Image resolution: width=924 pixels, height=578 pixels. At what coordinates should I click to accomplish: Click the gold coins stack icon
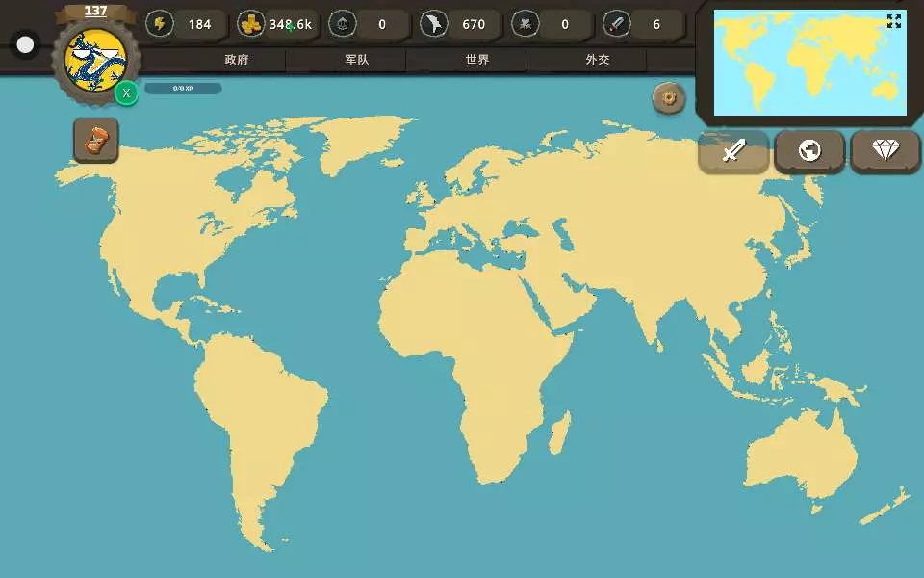pos(250,24)
